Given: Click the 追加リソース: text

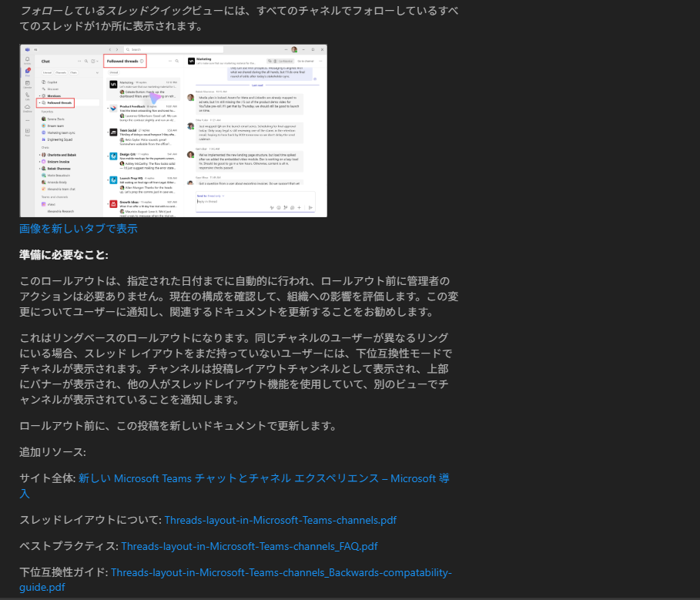Looking at the screenshot, I should click(52, 452).
